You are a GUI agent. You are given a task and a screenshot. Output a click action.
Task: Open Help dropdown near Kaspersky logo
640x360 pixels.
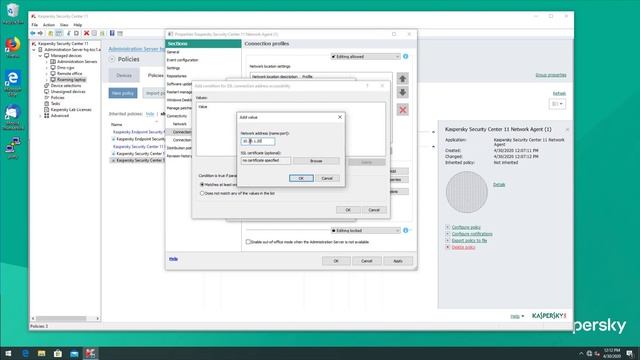coord(517,316)
